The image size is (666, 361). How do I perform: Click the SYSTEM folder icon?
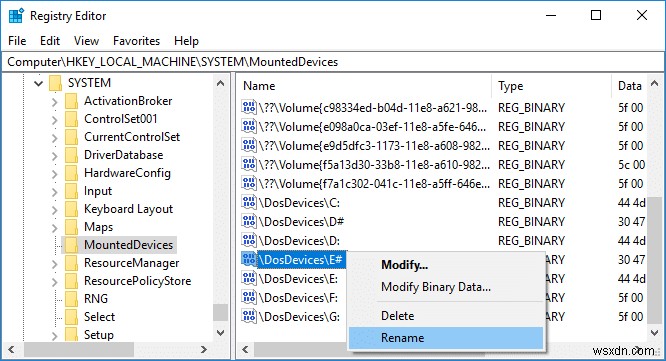56,83
